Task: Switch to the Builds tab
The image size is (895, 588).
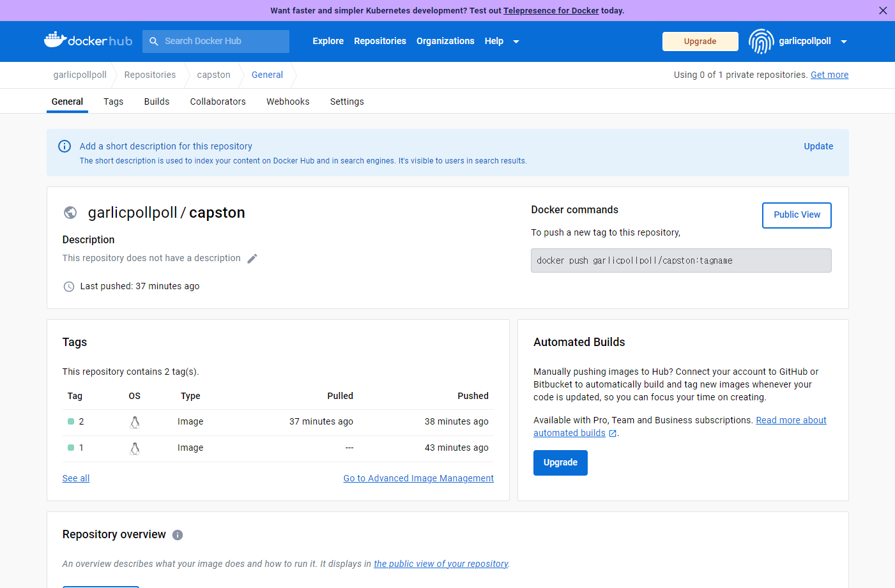Action: tap(157, 102)
